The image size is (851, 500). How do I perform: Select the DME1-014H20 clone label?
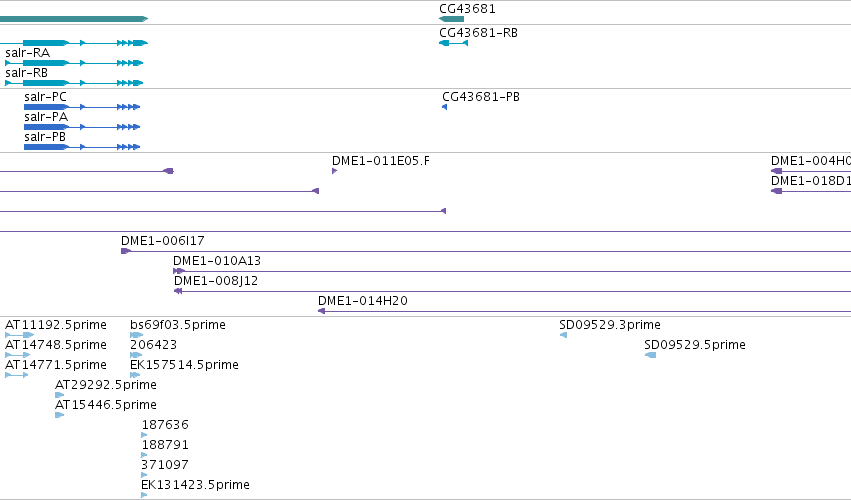363,301
